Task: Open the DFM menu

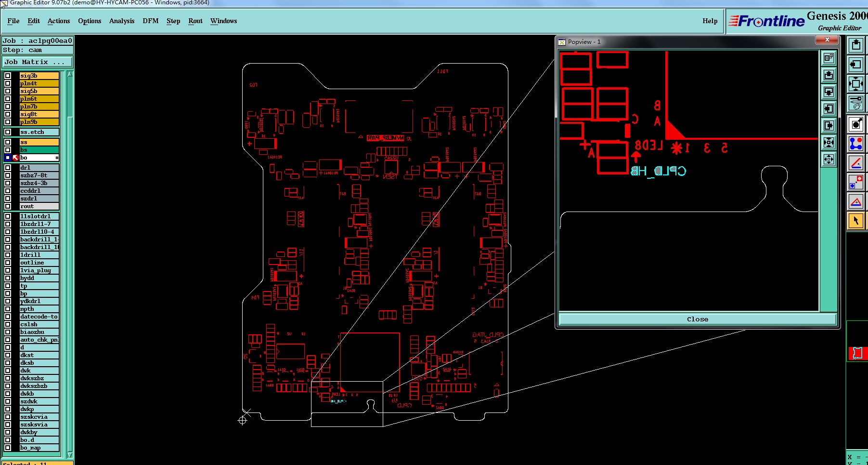Action: click(x=151, y=21)
